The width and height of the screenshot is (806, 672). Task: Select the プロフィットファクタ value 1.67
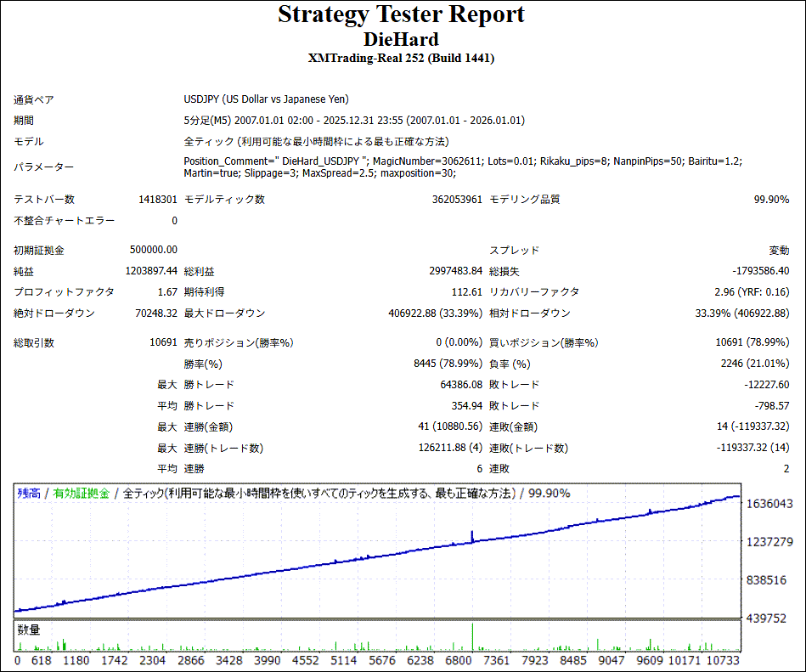coord(167,292)
